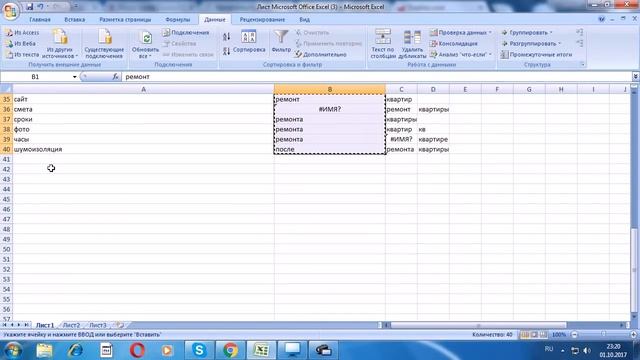Click the 100% zoom level

[x=559, y=335]
